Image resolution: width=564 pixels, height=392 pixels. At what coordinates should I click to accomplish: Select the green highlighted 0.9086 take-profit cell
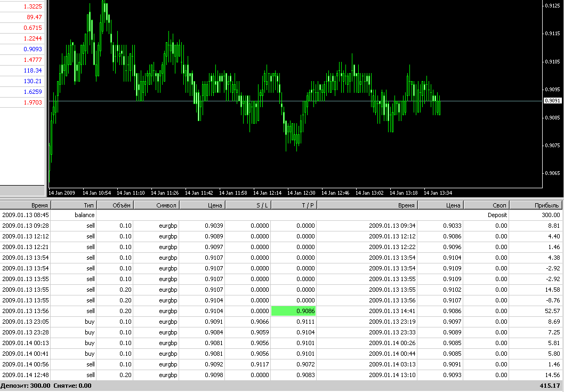click(294, 311)
